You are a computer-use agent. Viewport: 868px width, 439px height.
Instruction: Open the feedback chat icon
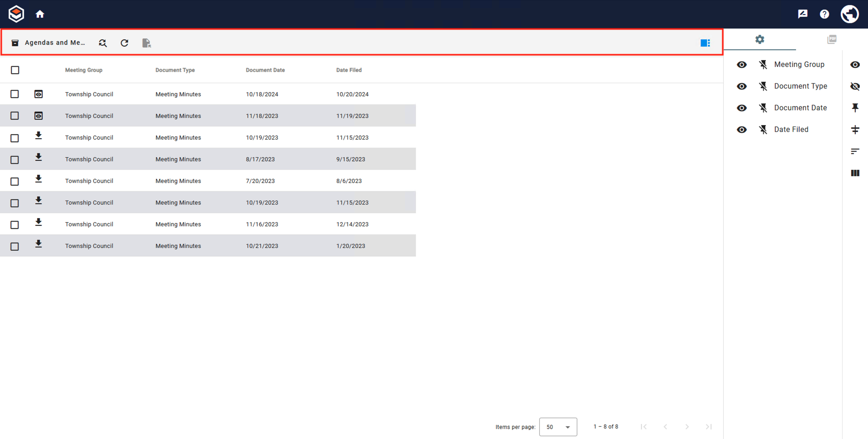[x=802, y=14]
